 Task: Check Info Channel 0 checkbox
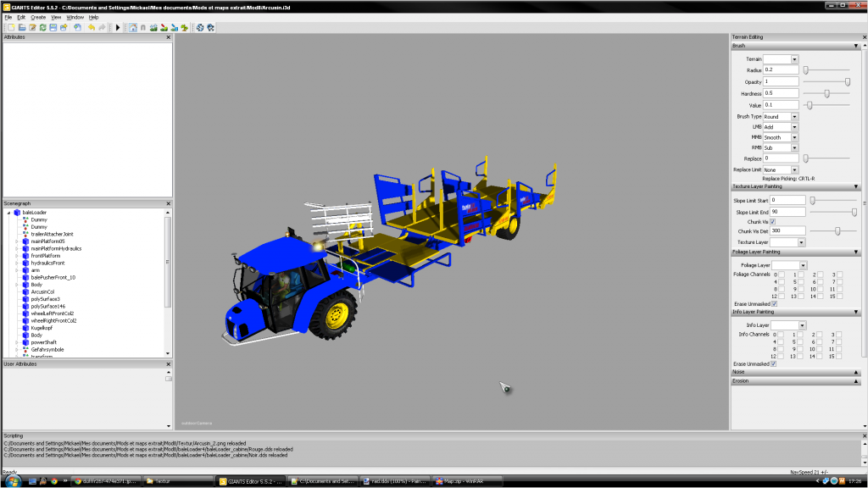click(x=781, y=335)
